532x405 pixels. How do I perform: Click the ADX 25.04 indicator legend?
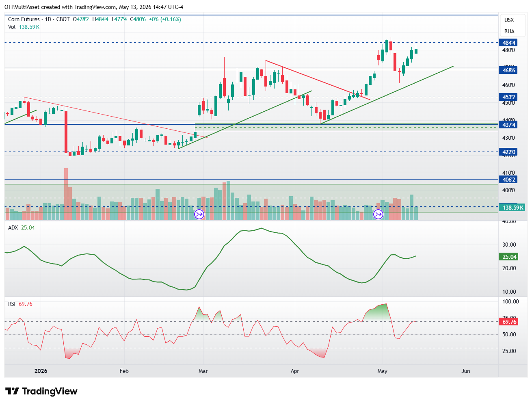coord(21,227)
